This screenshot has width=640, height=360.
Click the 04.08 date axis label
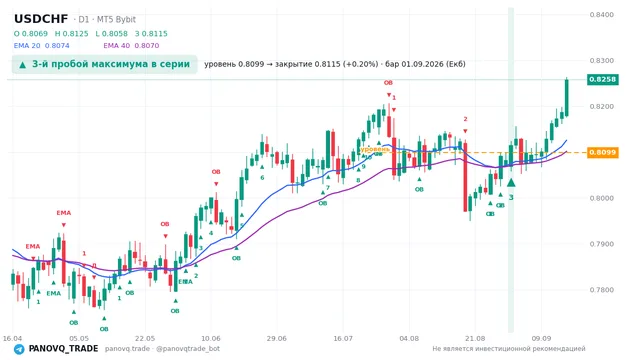[x=409, y=338]
